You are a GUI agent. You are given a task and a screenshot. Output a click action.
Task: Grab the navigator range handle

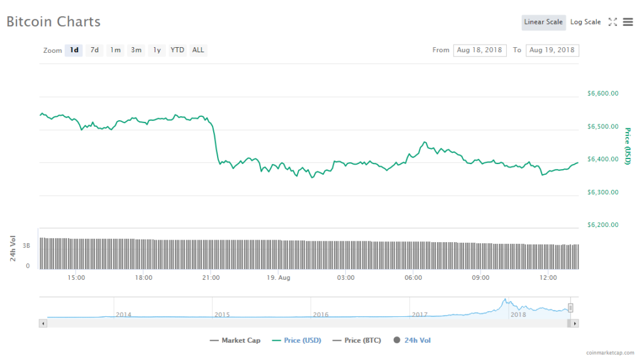[570, 307]
